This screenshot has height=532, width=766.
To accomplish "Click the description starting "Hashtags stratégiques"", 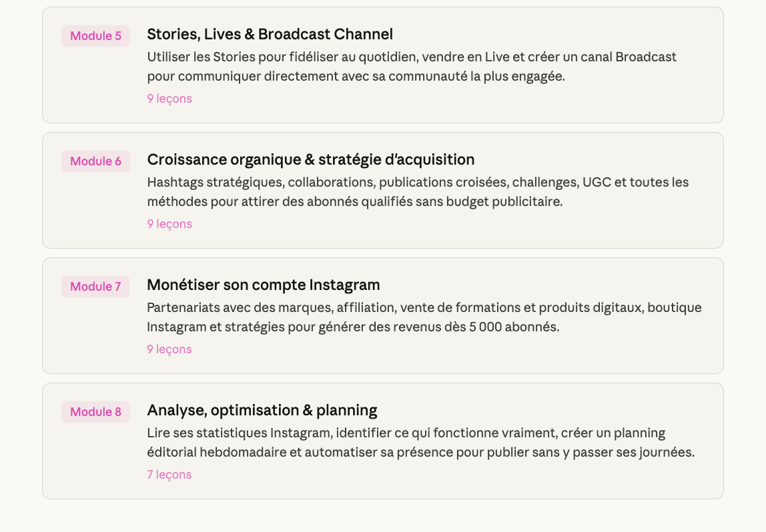I will (418, 192).
